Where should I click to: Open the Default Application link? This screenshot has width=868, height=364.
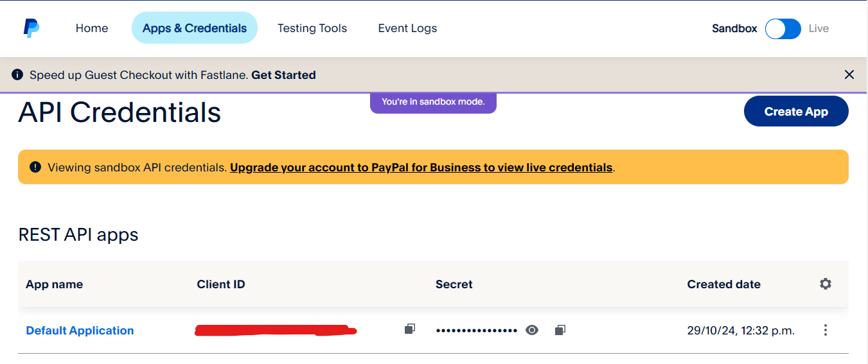(80, 331)
